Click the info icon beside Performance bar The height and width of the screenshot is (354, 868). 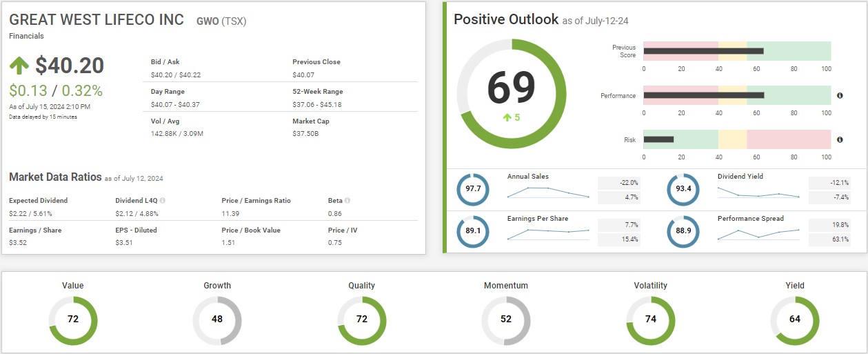click(x=840, y=95)
